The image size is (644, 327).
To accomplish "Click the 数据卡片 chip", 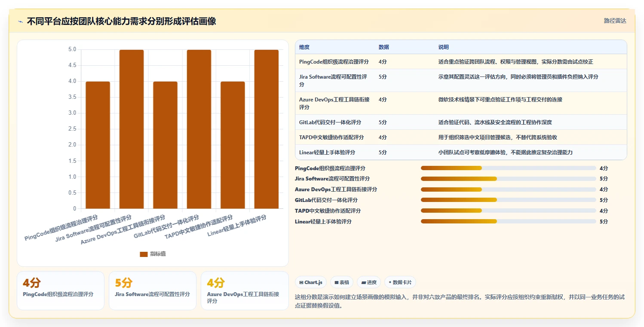I will pyautogui.click(x=400, y=282).
